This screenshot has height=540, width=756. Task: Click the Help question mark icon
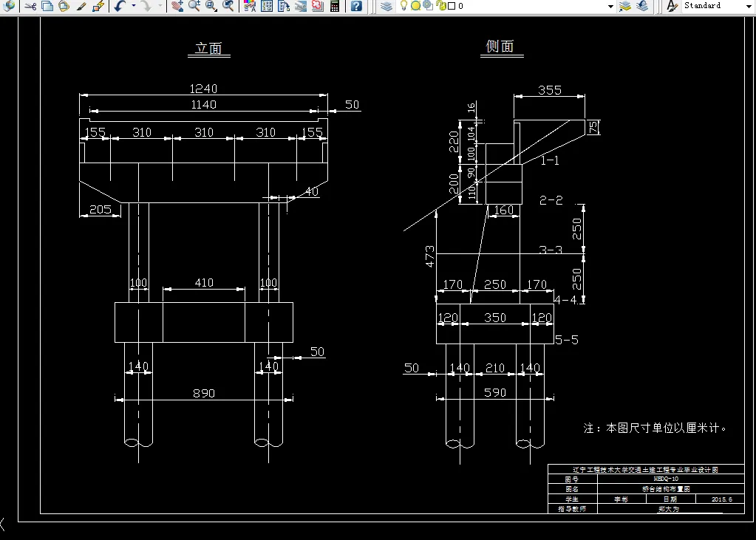[356, 6]
